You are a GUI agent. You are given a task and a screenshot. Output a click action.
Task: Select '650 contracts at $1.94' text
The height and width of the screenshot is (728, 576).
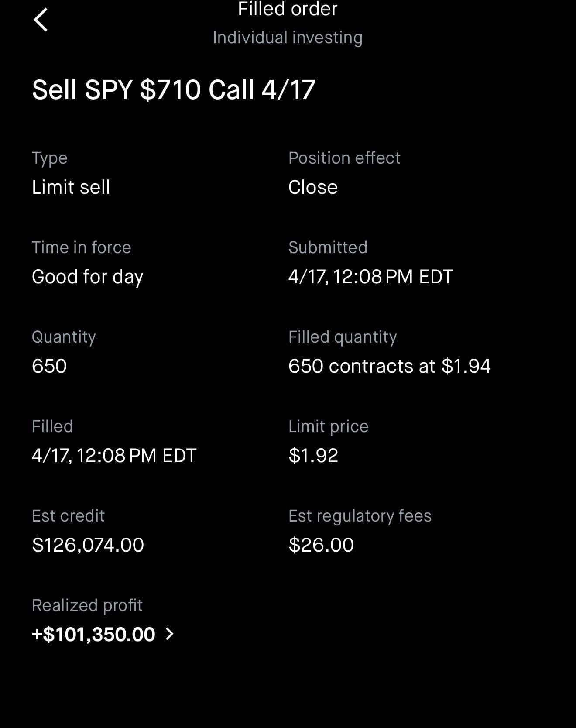(x=389, y=366)
